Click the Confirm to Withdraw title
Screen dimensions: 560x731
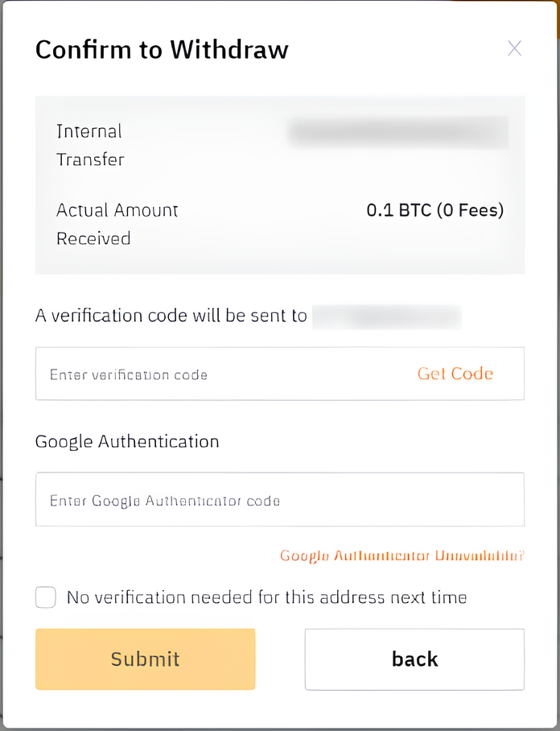[163, 49]
